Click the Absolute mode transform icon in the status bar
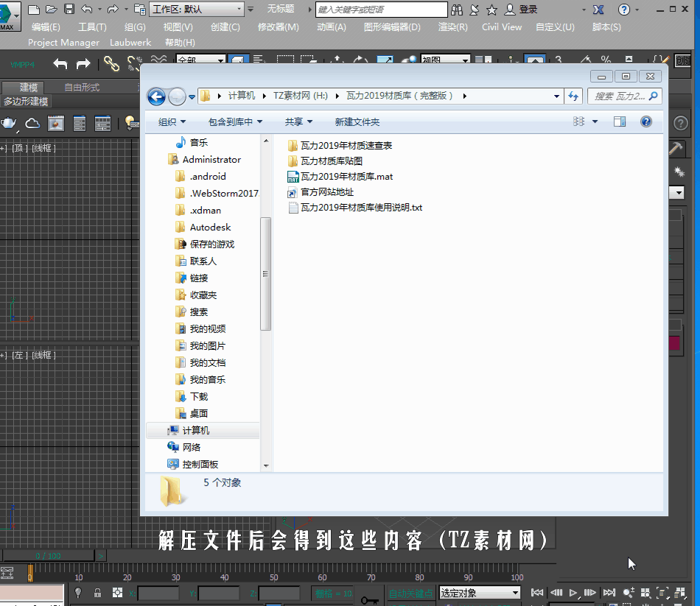700x606 pixels. 117,592
